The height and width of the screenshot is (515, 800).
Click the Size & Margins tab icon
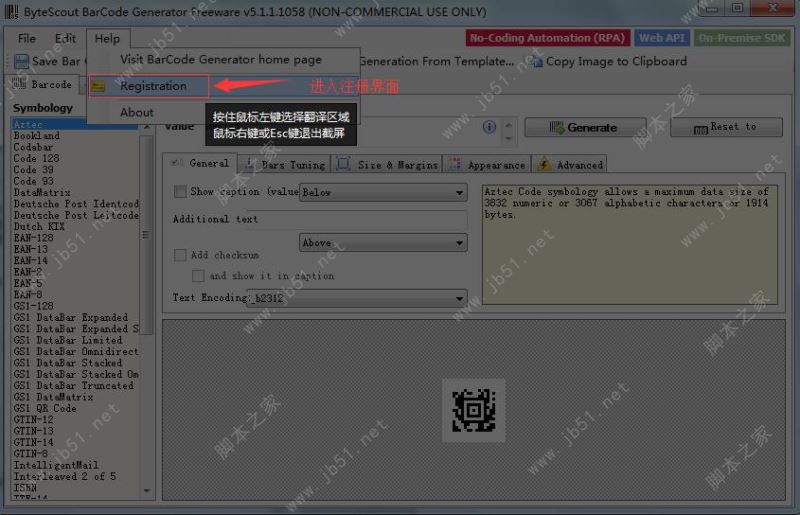click(343, 164)
